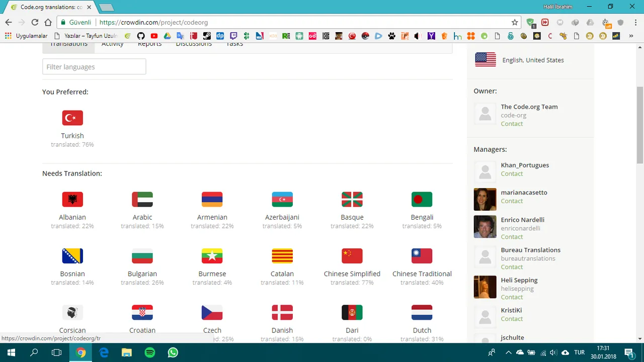This screenshot has height=362, width=644.
Task: Open the Chinese Simplified language name link
Action: pos(352,274)
